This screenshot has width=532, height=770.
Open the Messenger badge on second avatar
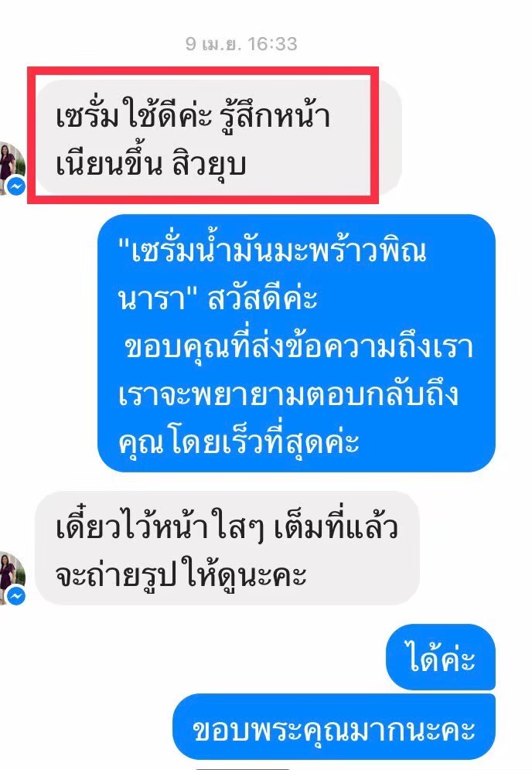17,596
